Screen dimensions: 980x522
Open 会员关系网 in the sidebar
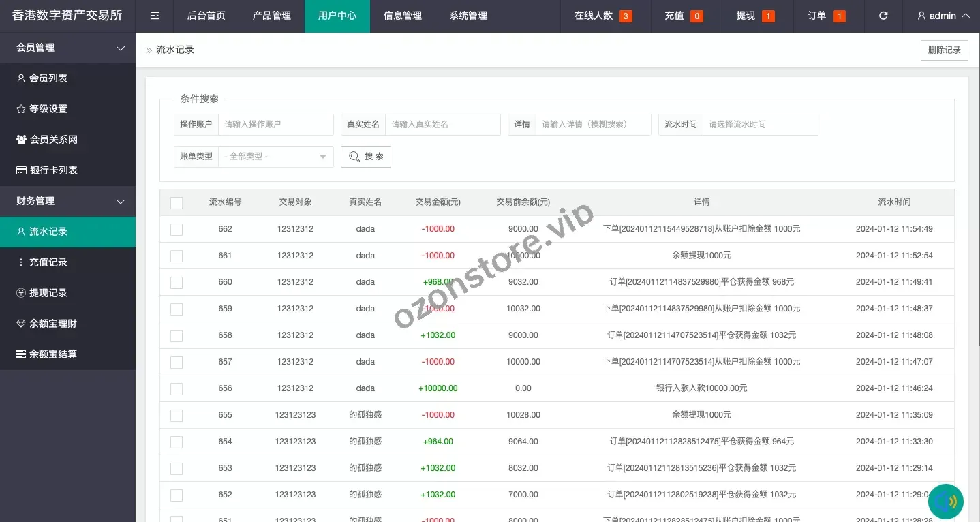click(53, 140)
